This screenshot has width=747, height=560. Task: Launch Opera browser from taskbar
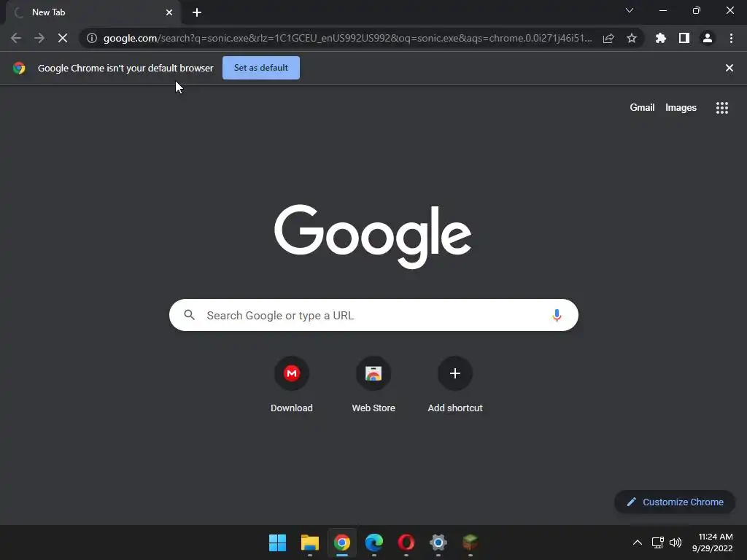(406, 542)
